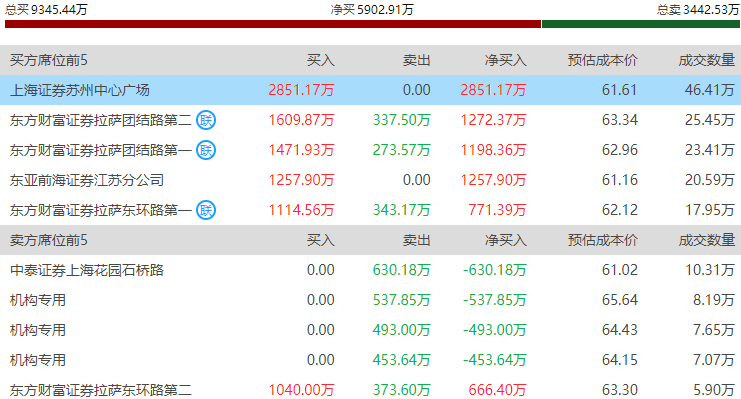Click 卖方席位前5 header

pyautogui.click(x=49, y=240)
